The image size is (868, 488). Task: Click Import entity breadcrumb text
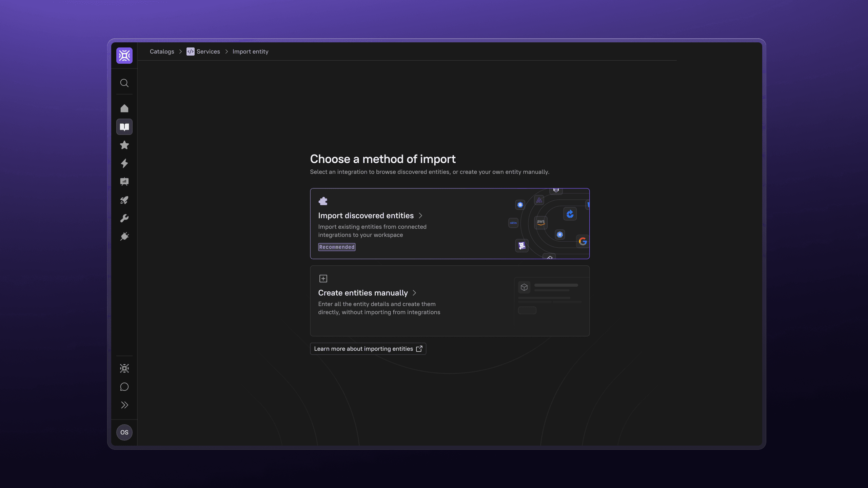(250, 52)
